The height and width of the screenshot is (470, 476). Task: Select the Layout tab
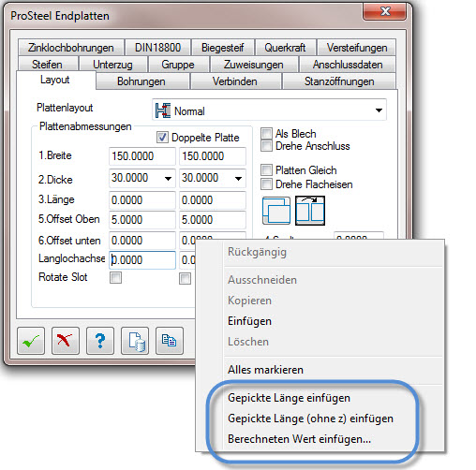click(55, 80)
